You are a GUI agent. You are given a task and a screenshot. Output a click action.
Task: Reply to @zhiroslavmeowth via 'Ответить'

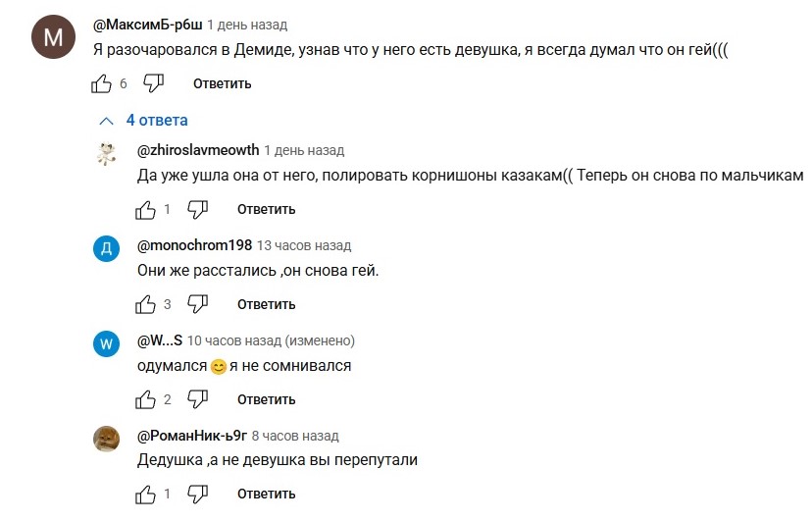tap(266, 209)
